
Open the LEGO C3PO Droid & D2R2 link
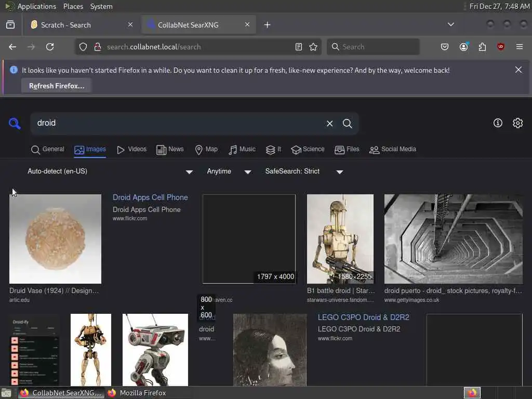point(363,317)
